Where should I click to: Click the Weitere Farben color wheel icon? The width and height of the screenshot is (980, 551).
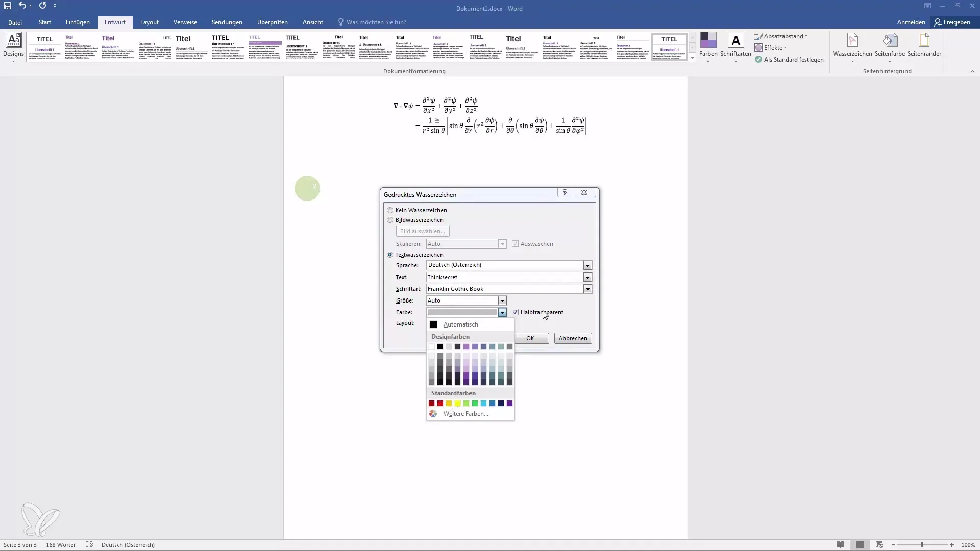pos(433,414)
